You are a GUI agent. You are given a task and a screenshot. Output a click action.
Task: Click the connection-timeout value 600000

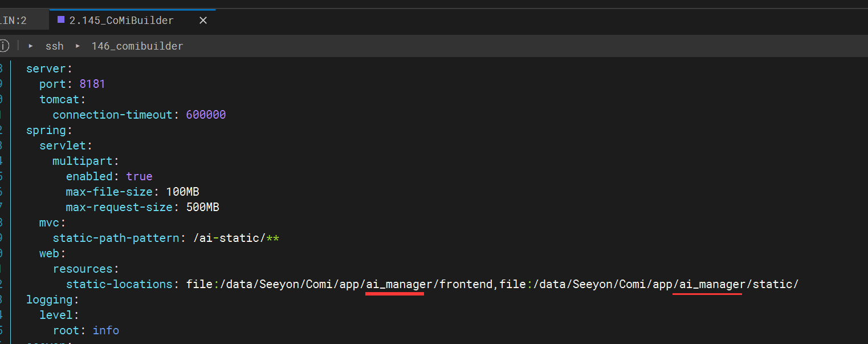point(206,115)
